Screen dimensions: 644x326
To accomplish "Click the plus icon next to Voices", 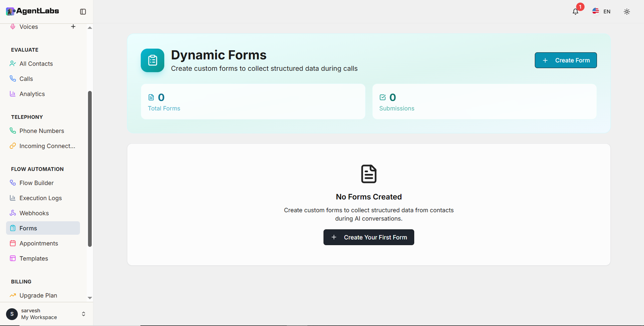I will [x=73, y=27].
